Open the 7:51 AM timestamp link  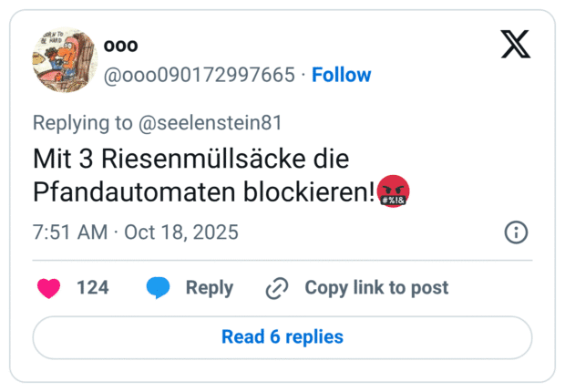[x=69, y=232]
